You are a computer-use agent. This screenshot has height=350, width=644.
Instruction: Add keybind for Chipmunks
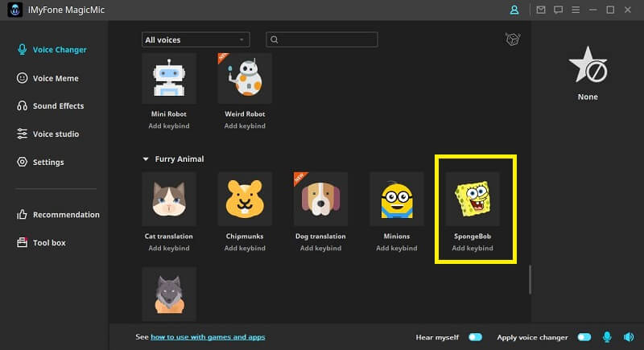click(x=245, y=249)
